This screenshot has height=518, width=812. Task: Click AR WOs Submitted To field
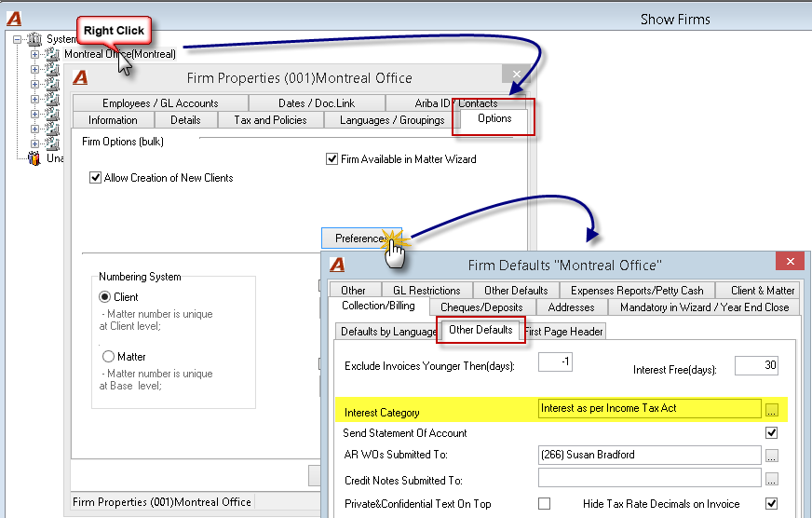pos(650,455)
